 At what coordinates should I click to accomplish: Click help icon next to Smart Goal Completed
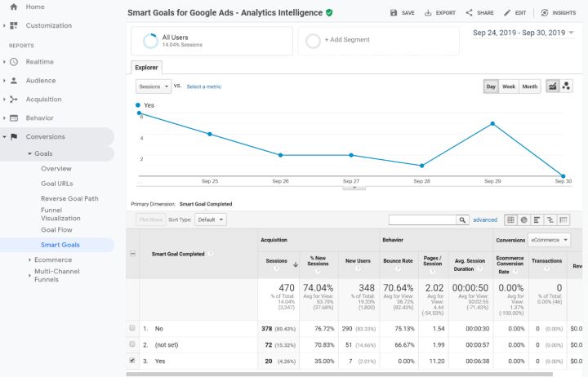coord(211,254)
